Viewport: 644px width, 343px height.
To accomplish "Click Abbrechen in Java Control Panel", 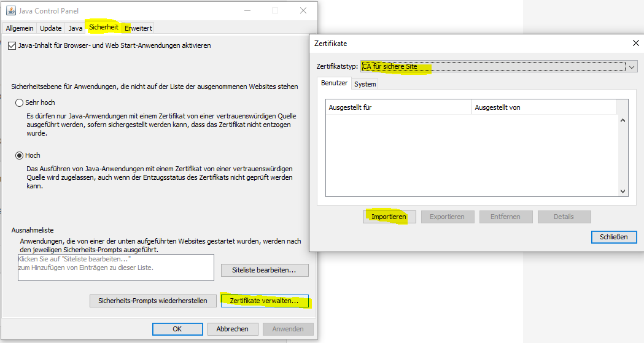I will pos(233,329).
